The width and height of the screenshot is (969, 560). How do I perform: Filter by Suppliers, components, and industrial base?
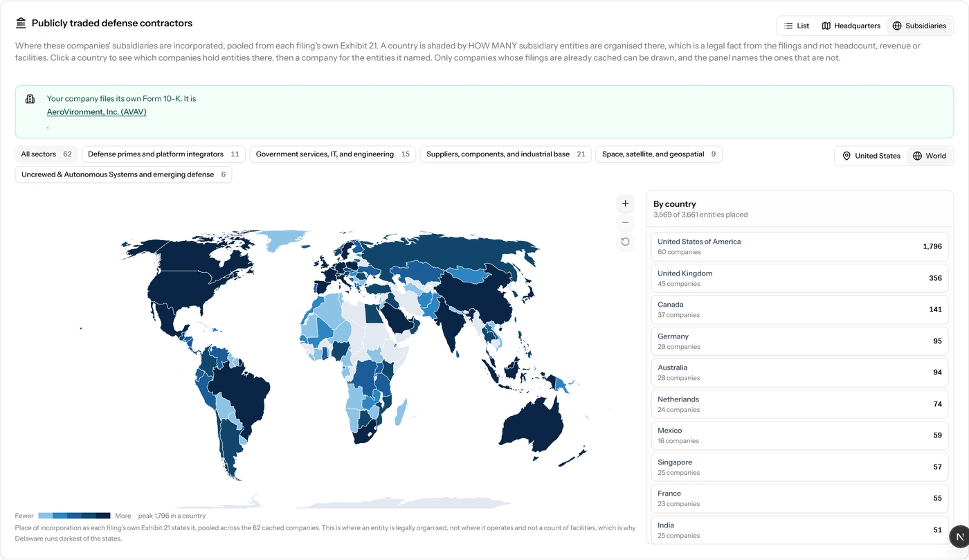coord(505,154)
